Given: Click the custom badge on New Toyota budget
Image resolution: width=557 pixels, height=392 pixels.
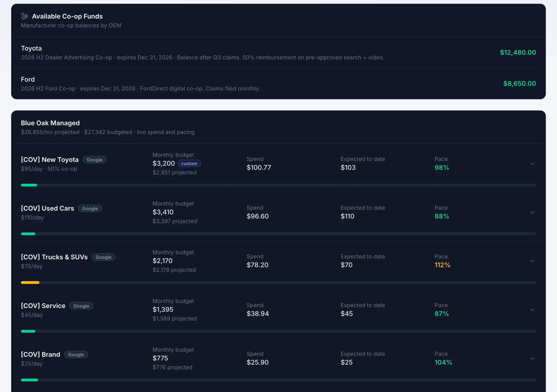Looking at the screenshot, I should [x=189, y=163].
